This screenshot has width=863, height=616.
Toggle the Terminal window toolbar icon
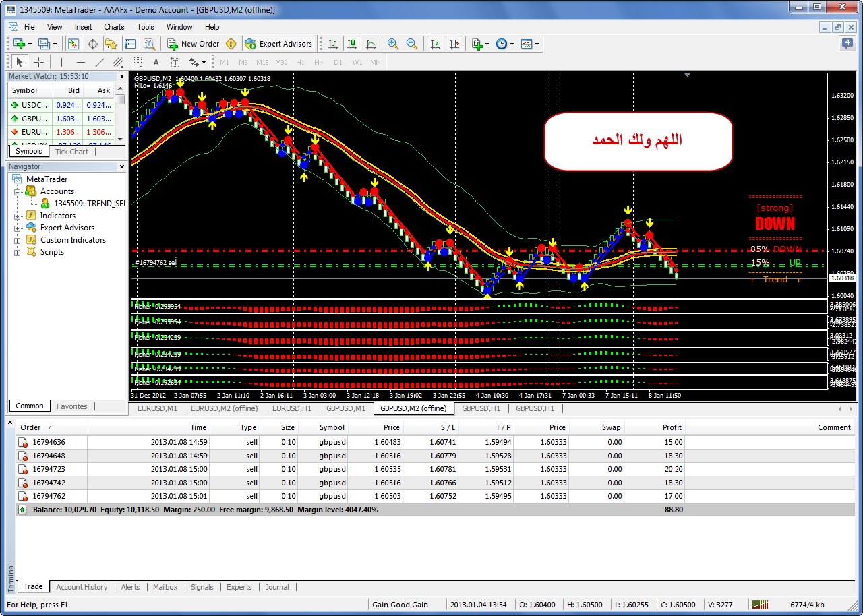(130, 44)
